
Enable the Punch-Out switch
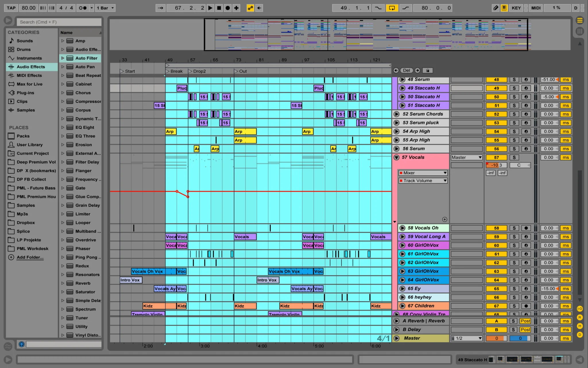(x=405, y=8)
